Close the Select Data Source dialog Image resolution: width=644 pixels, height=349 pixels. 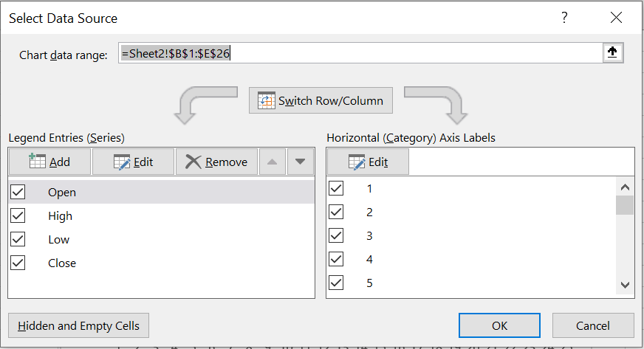[616, 17]
